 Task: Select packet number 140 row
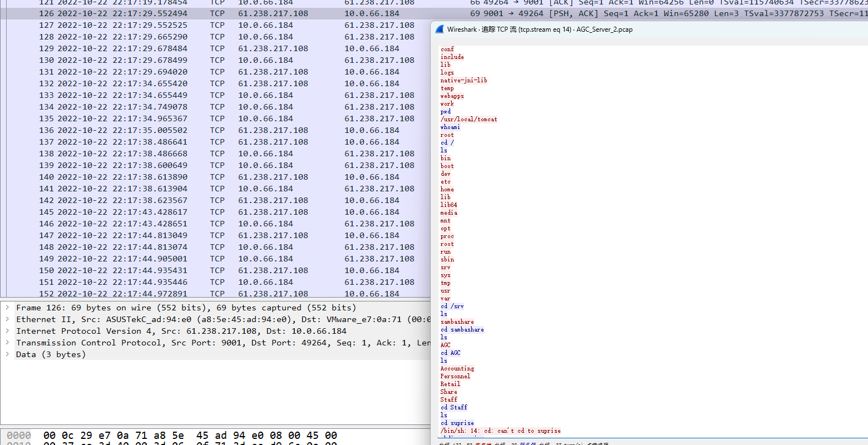point(215,177)
